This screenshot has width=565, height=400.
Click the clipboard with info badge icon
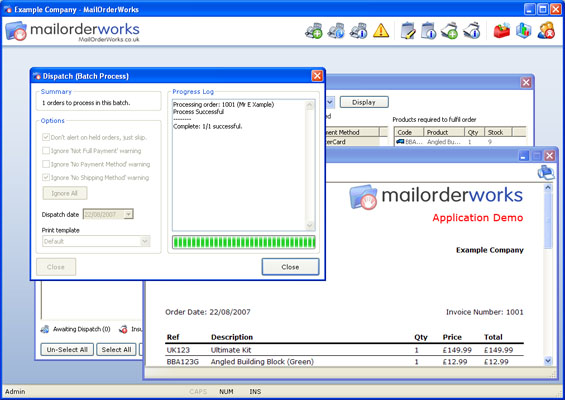(429, 31)
